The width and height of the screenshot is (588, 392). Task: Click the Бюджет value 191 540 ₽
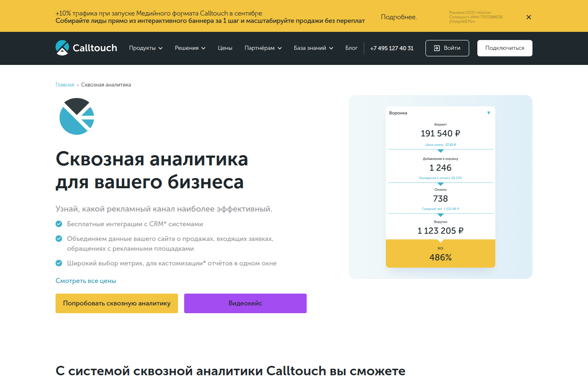click(x=441, y=134)
